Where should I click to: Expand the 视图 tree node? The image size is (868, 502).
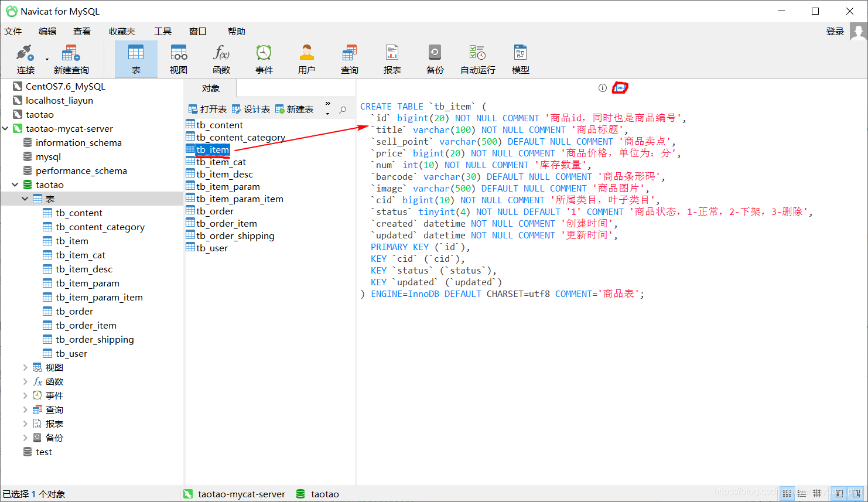25,367
